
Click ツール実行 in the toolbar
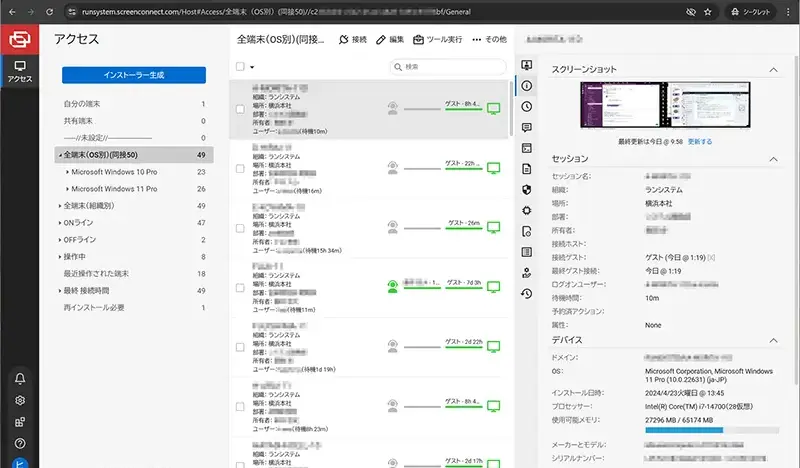pyautogui.click(x=438, y=39)
